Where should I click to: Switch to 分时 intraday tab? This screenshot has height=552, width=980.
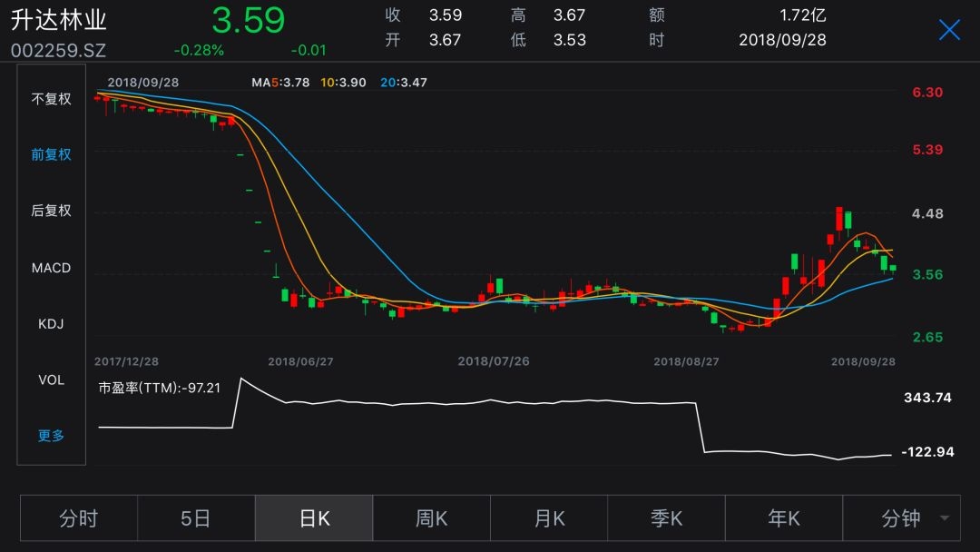79,518
